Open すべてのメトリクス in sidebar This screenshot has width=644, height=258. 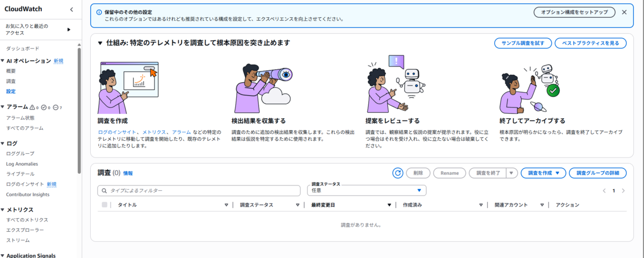tap(27, 220)
